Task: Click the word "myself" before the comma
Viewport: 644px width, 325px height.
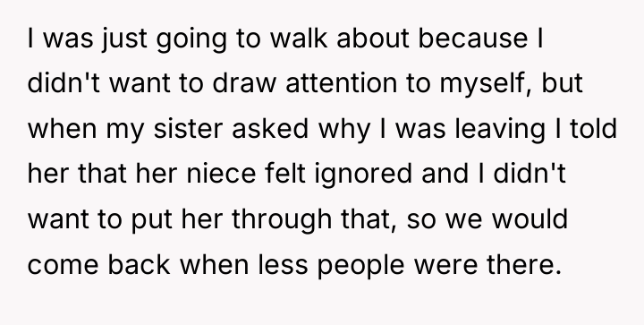Action: [485, 84]
